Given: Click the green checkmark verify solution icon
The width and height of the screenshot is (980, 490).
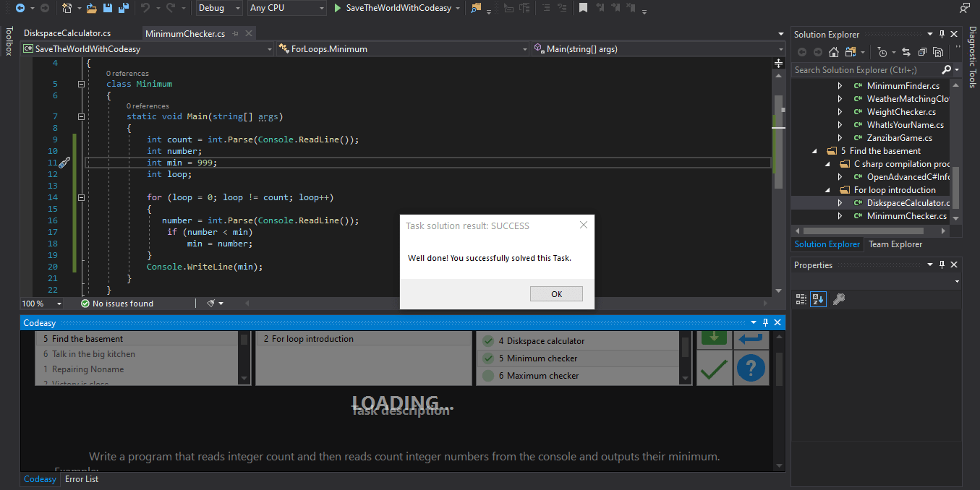Looking at the screenshot, I should (714, 369).
